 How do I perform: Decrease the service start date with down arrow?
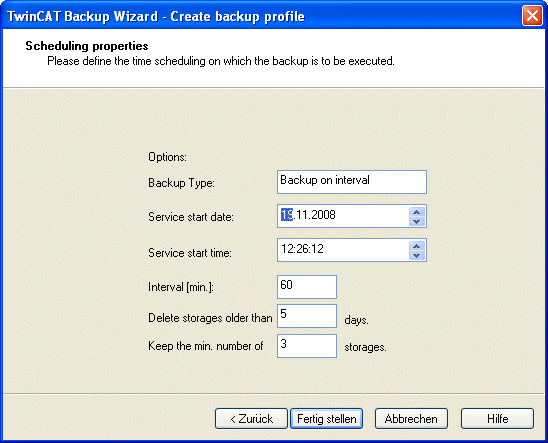(x=417, y=221)
